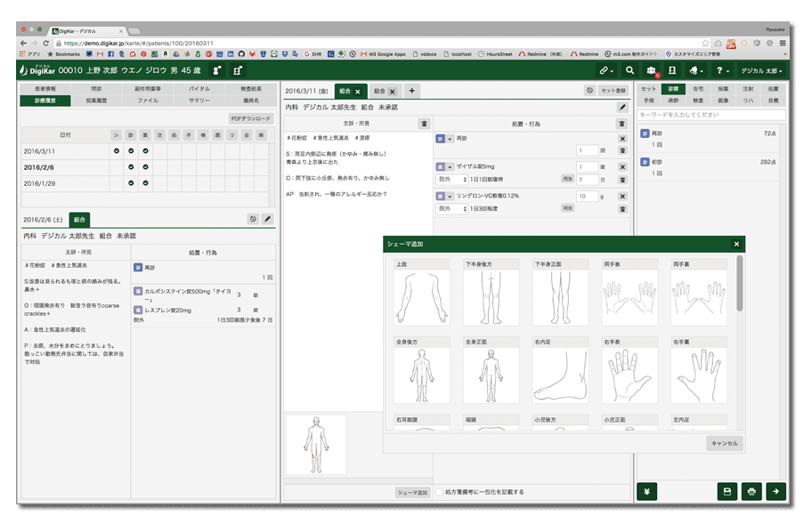The width and height of the screenshot is (812, 524).
Task: Remove ザイザル錠5mg with its X button
Action: 622,167
